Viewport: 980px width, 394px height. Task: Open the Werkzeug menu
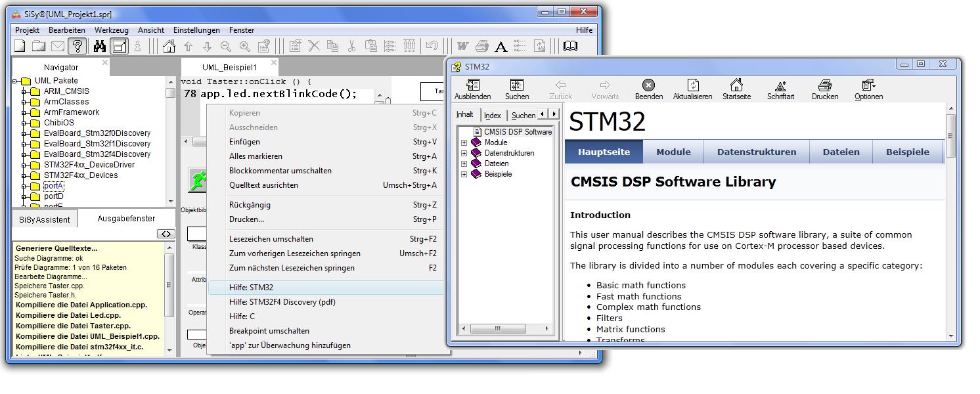(111, 30)
